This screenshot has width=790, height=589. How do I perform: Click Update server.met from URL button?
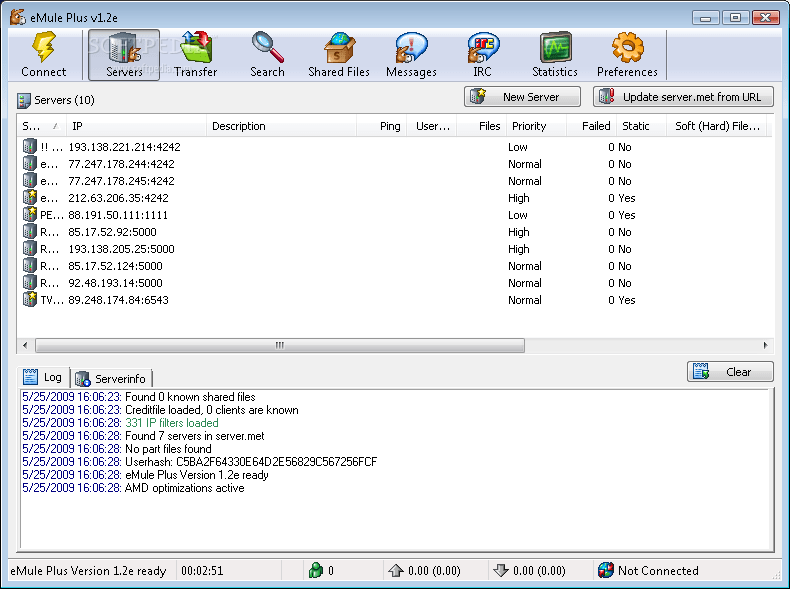point(684,97)
